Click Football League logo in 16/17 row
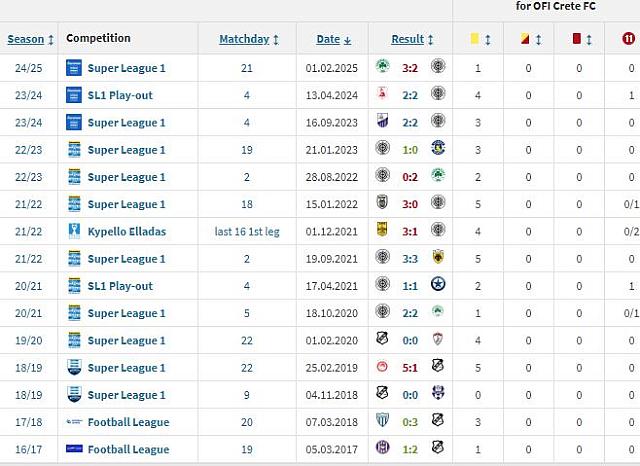This screenshot has width=640, height=466. 74,449
